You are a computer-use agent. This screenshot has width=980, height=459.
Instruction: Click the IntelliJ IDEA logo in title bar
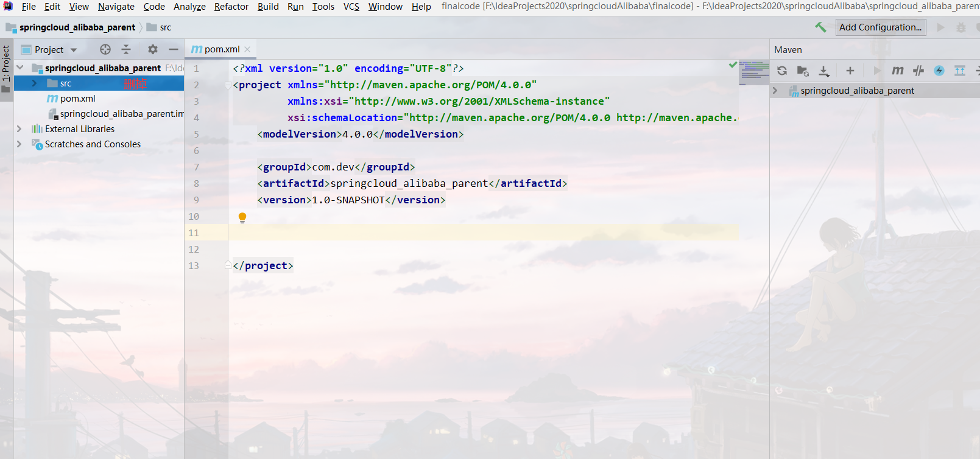(x=8, y=6)
